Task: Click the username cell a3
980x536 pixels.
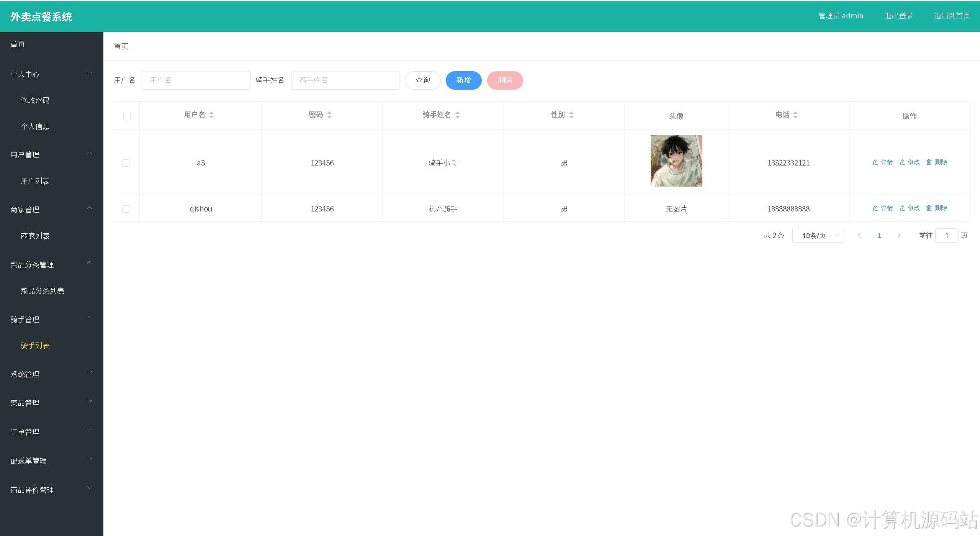Action: click(201, 163)
